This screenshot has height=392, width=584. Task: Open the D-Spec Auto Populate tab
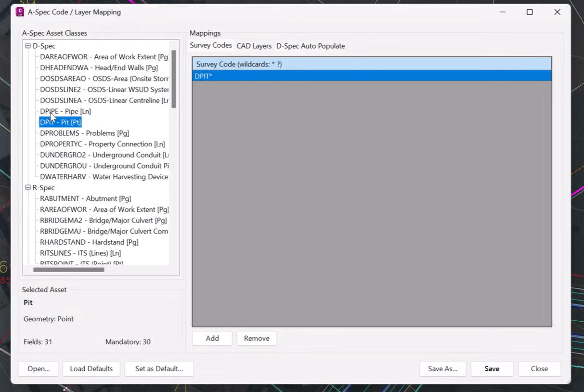[x=311, y=46]
